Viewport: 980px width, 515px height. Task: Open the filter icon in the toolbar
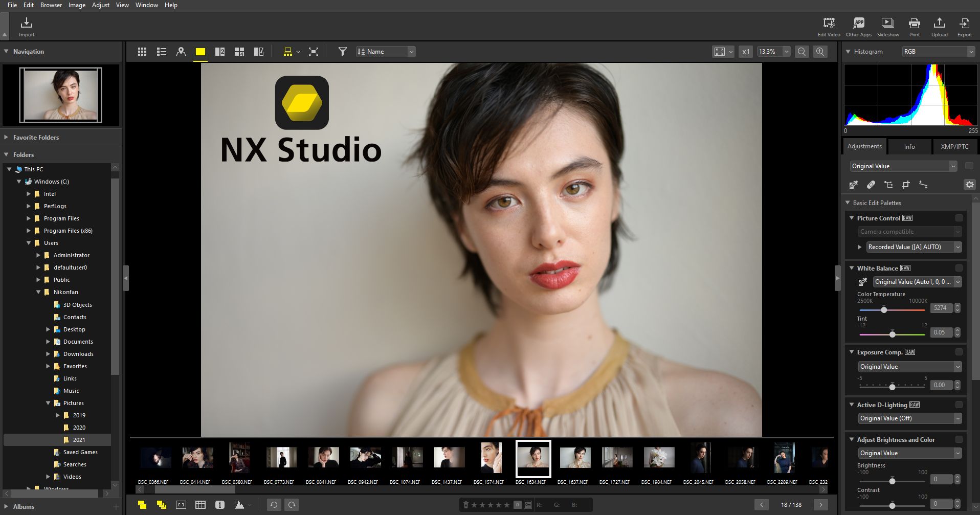pyautogui.click(x=342, y=51)
